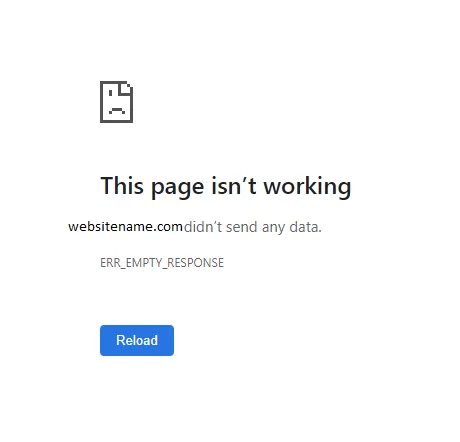The width and height of the screenshot is (460, 442).
Task: Click the "ERR" prefix of the error code
Action: pos(110,263)
